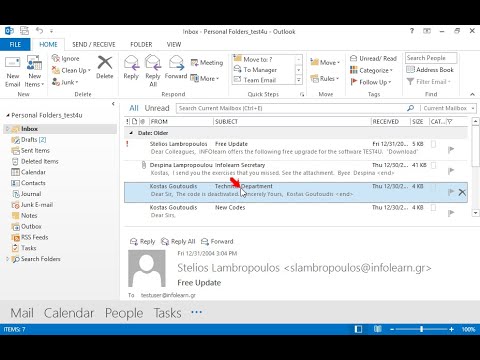The height and width of the screenshot is (360, 480).
Task: Click the Search People field
Action: 431,58
